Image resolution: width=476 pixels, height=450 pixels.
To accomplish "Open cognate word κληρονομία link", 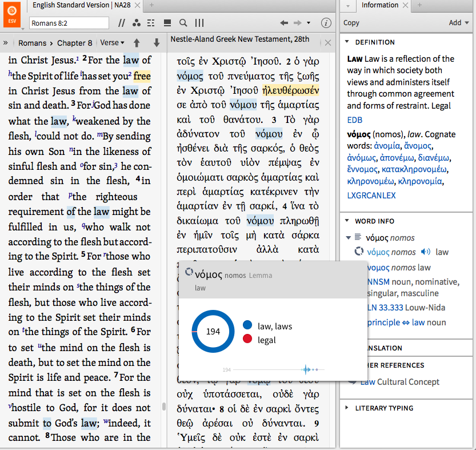I will 420,181.
